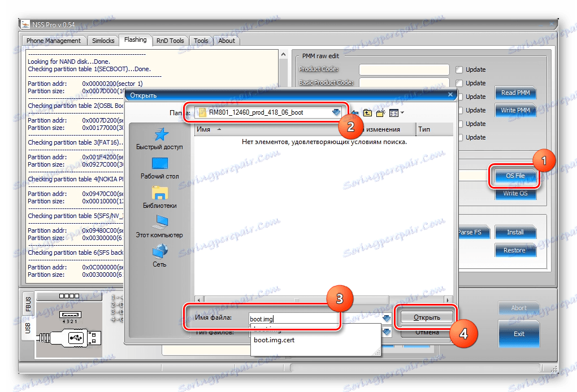Open the Tools tab
The width and height of the screenshot is (577, 392).
[x=201, y=41]
